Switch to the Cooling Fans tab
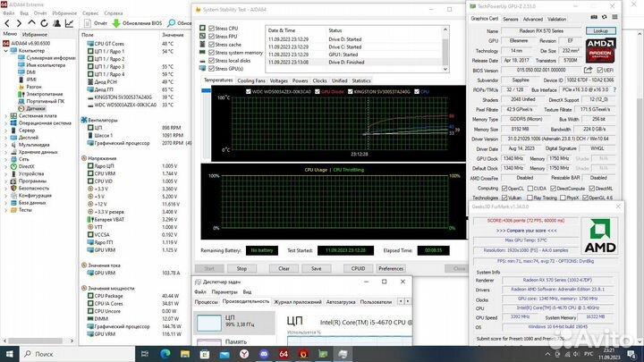Viewport: 644px width, 362px height. pos(250,80)
